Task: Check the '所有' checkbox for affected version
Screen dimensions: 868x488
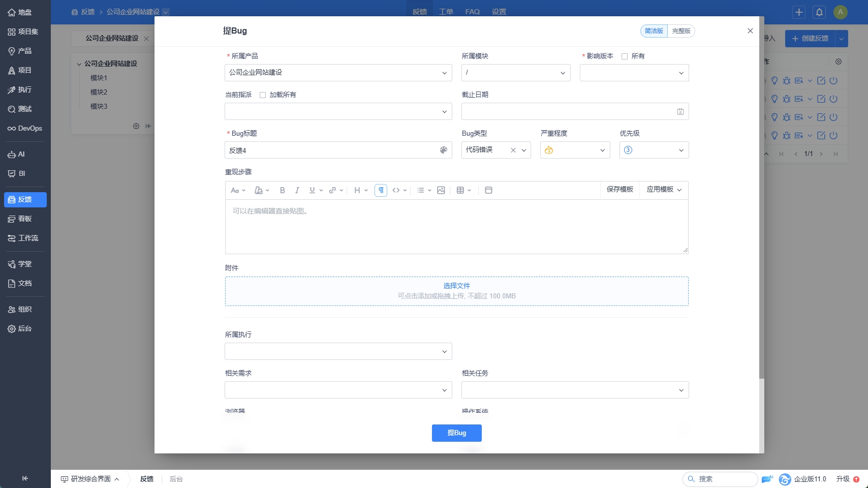Action: click(625, 56)
